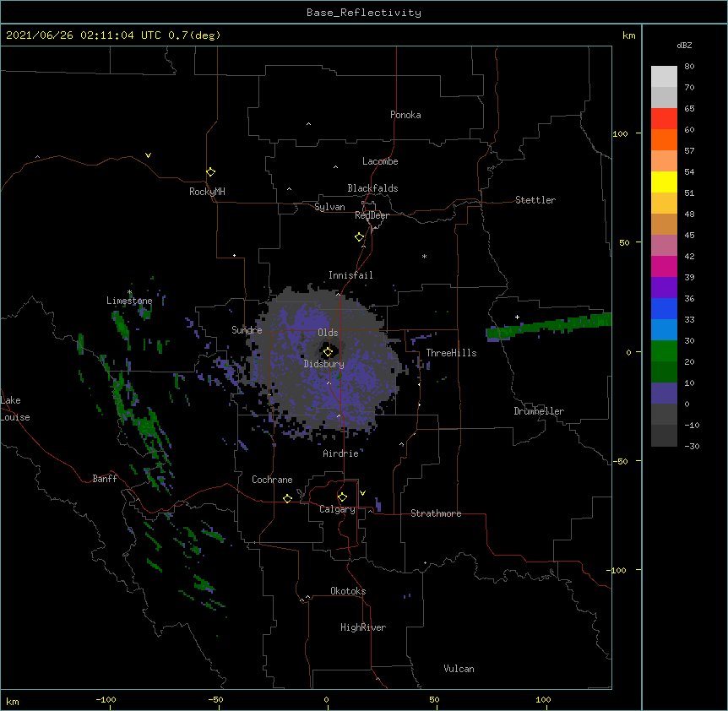
Task: Click the 2021/06/26 02:11:04 UTC timestamp
Action: pos(83,35)
